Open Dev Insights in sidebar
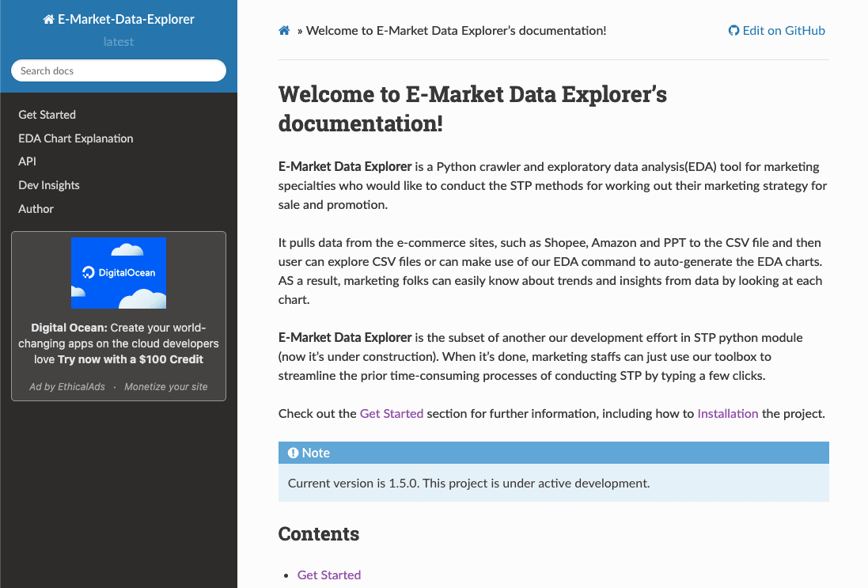The image size is (868, 588). click(49, 185)
